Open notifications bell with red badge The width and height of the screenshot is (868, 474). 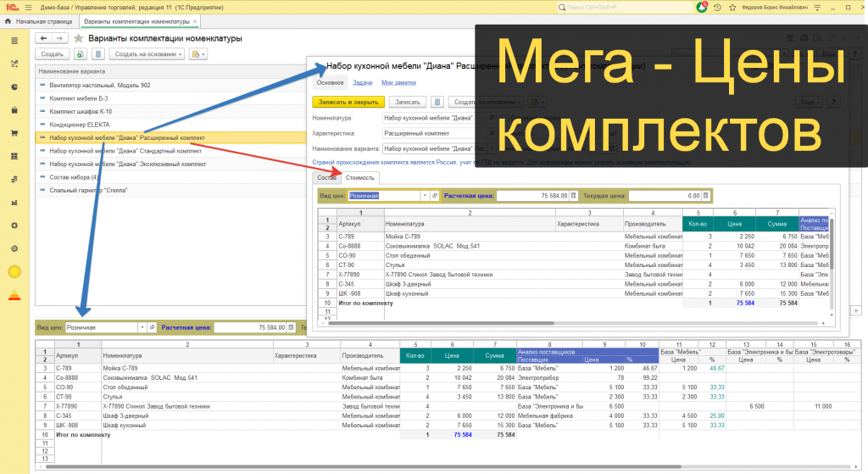click(701, 7)
